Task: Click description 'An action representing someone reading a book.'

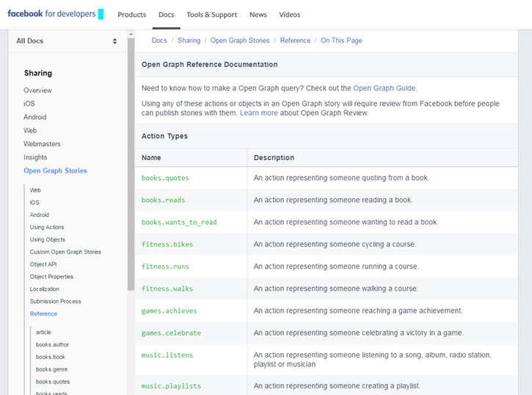Action: click(x=333, y=200)
